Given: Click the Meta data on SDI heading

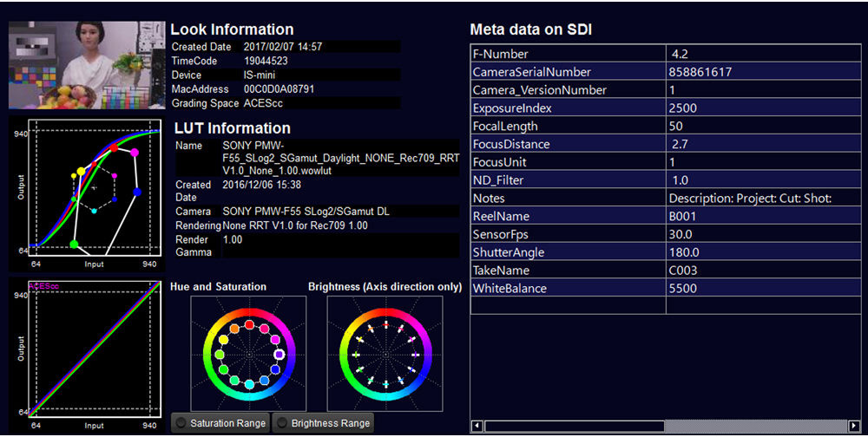Looking at the screenshot, I should [x=531, y=29].
